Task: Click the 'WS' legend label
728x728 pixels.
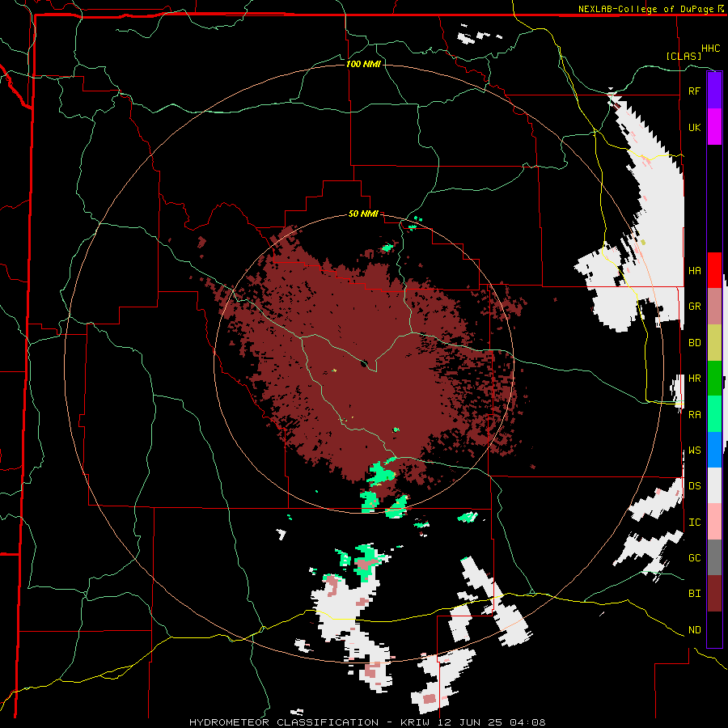Action: tap(694, 451)
